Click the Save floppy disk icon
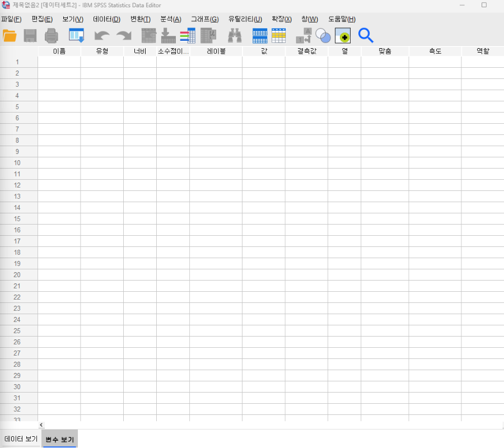This screenshot has width=504, height=448. coord(30,36)
